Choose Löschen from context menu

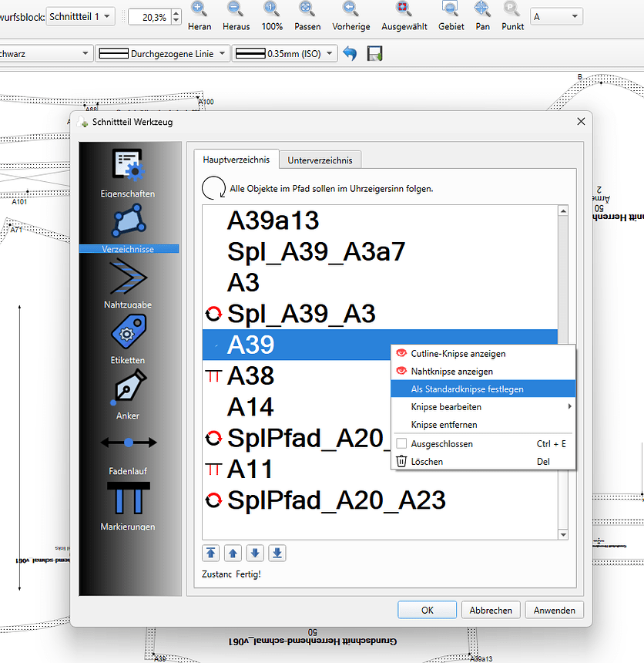click(483, 461)
